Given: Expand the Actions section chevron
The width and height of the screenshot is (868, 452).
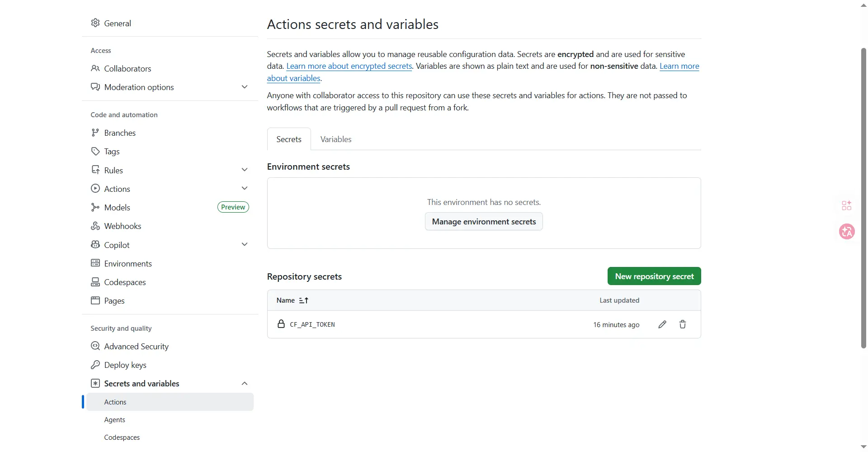Looking at the screenshot, I should [x=245, y=188].
